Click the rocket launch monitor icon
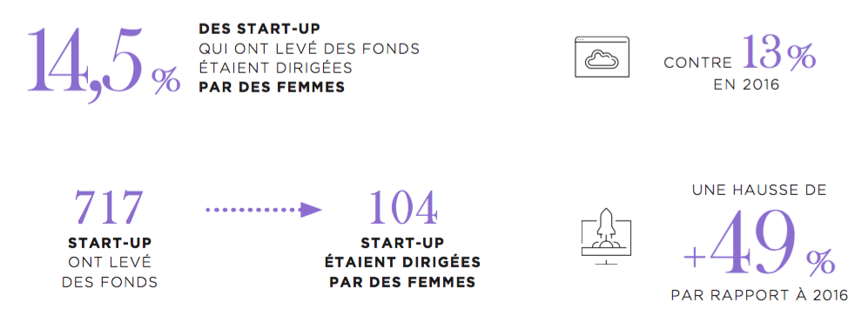Viewport: 868px width, 323px height. [606, 236]
